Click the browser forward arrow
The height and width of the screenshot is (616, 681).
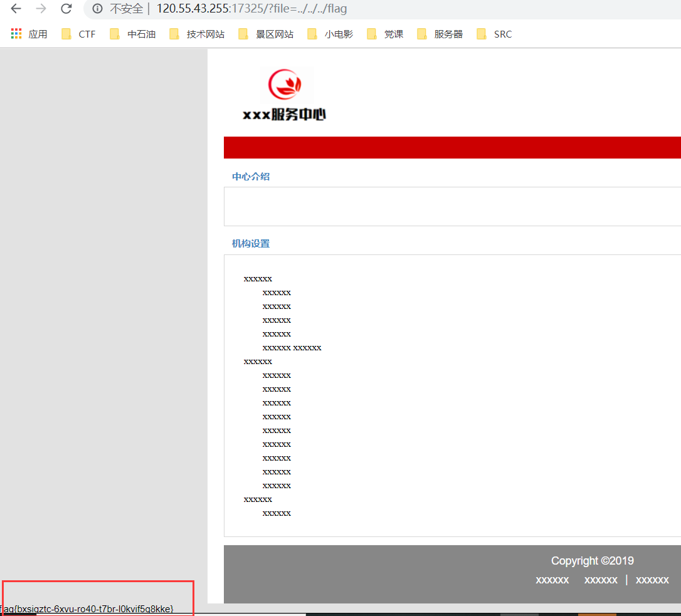coord(41,8)
